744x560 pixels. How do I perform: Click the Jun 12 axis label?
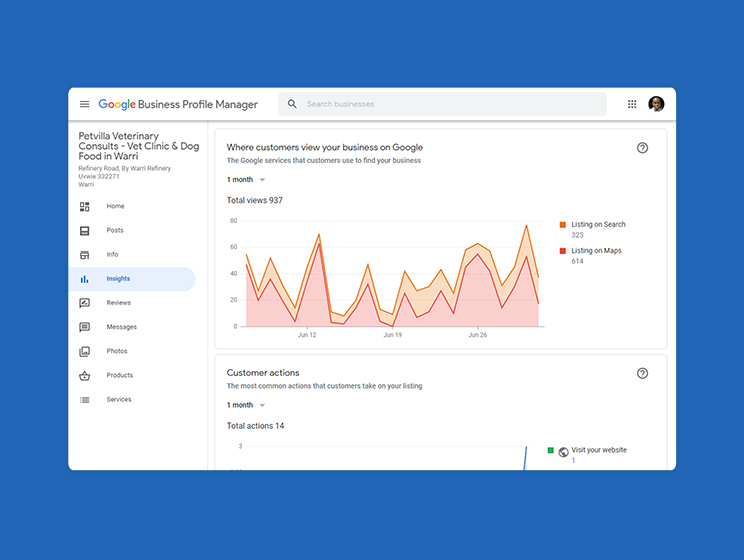coord(307,335)
